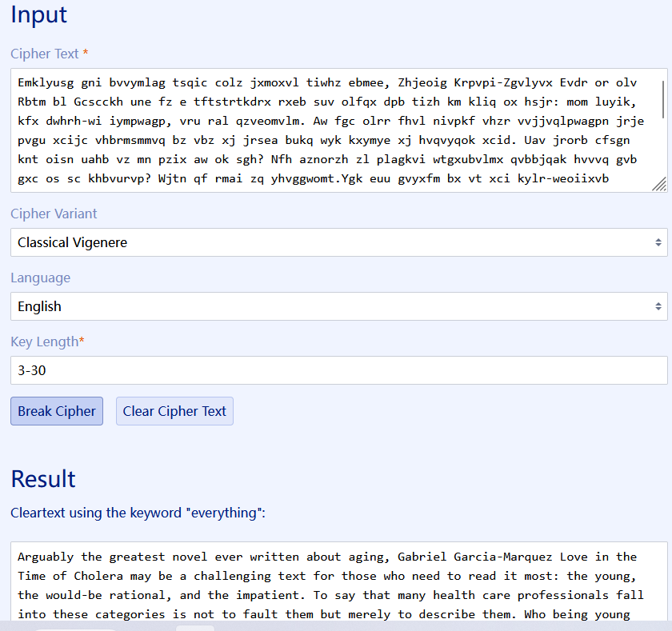Click the keyword "everything" cleartext line

click(x=138, y=513)
